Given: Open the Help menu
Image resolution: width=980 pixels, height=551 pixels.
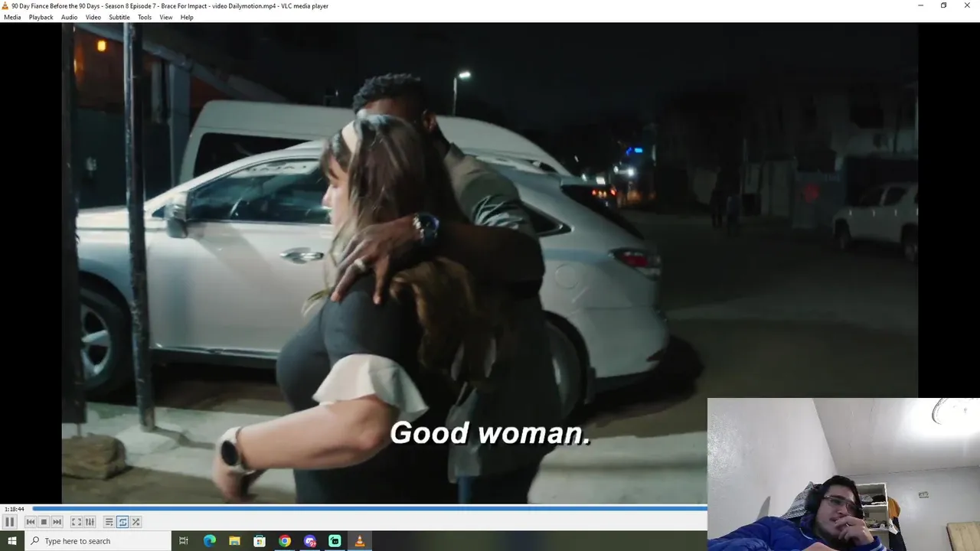Looking at the screenshot, I should [x=187, y=17].
